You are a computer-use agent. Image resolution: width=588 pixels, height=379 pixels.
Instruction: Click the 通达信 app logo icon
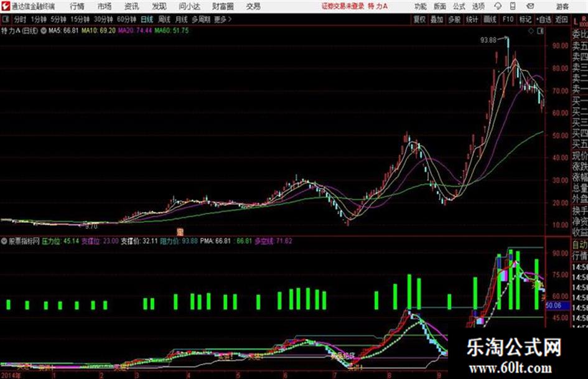click(x=5, y=6)
